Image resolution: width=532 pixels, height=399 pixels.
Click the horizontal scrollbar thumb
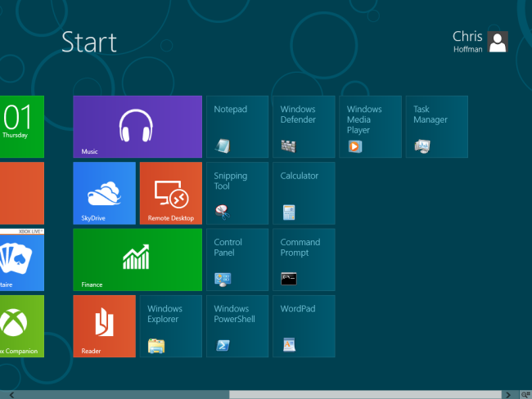click(x=365, y=395)
